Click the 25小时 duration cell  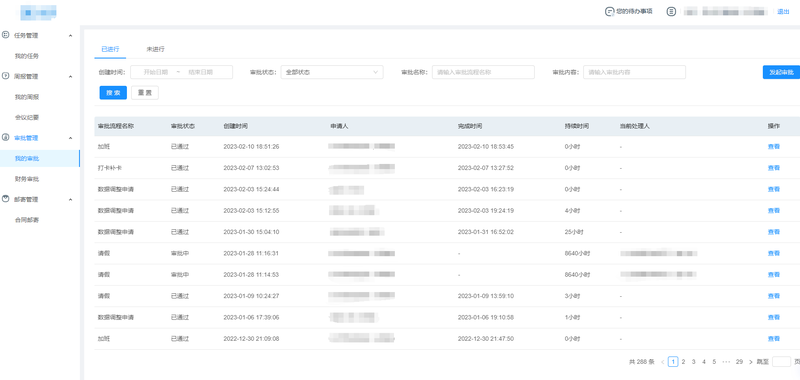573,232
